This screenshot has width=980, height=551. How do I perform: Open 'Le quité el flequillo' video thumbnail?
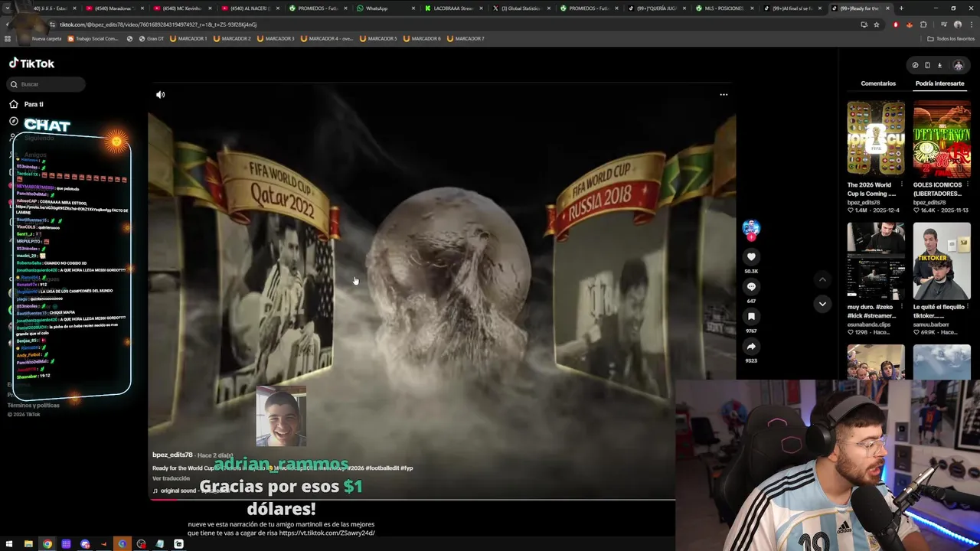coord(942,261)
